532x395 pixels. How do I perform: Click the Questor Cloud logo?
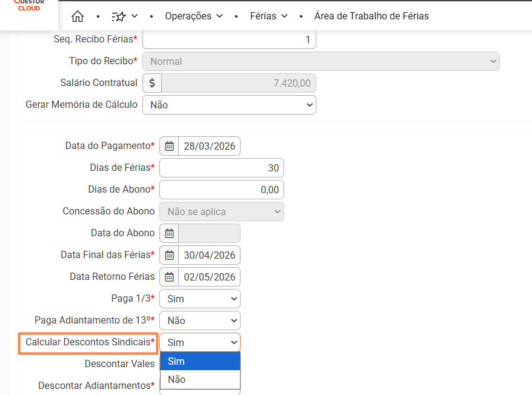pos(28,6)
